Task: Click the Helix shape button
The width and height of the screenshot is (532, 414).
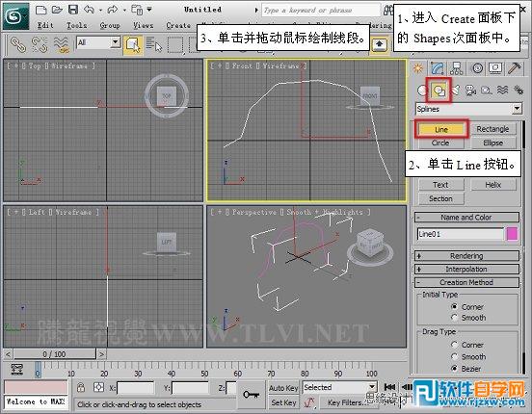Action: (492, 185)
